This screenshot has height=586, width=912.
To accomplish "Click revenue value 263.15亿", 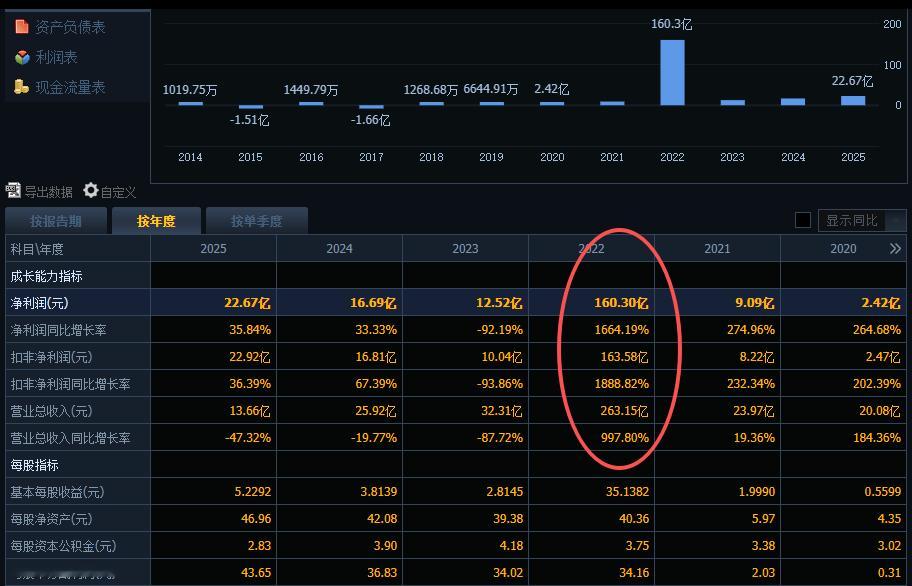I will (624, 411).
